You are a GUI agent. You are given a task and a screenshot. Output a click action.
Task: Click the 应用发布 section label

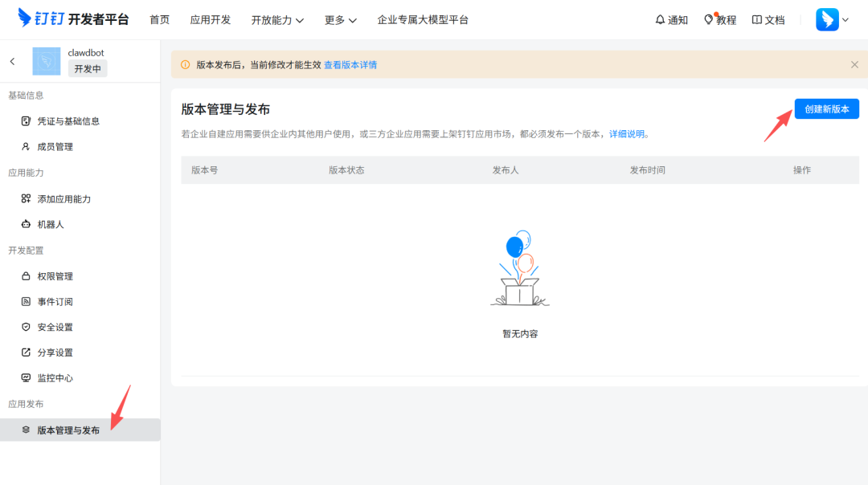click(x=26, y=404)
